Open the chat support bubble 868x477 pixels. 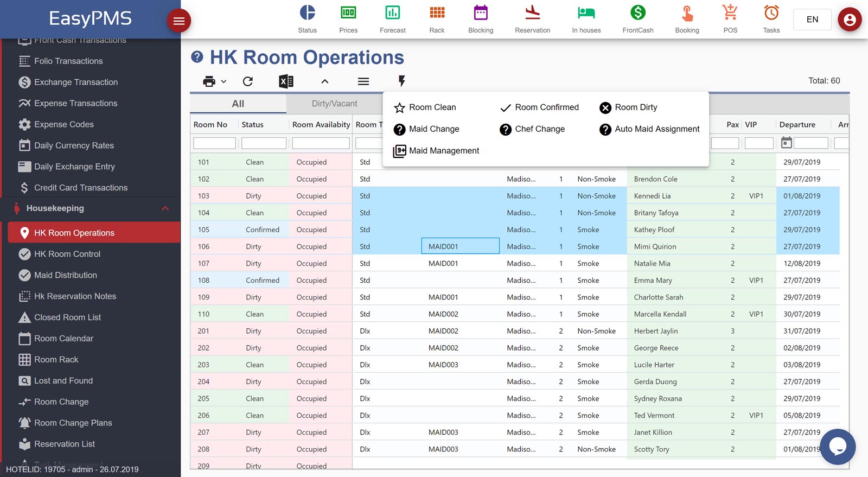point(838,447)
